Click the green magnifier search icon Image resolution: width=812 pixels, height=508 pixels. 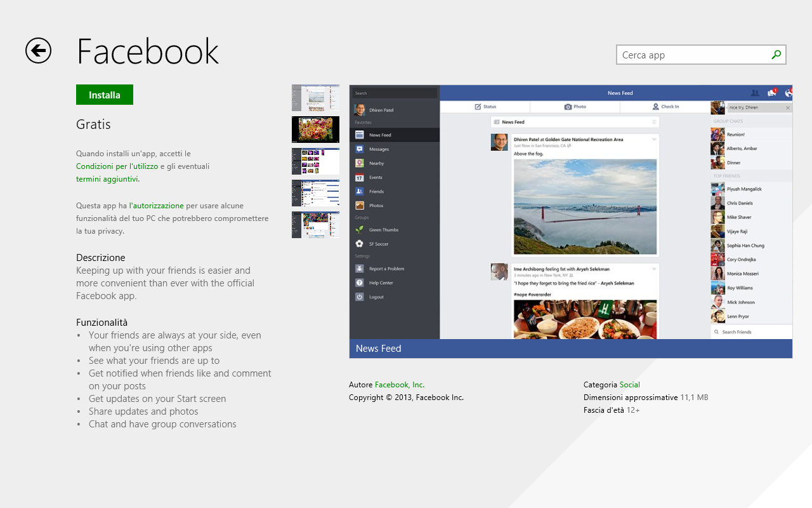click(776, 55)
